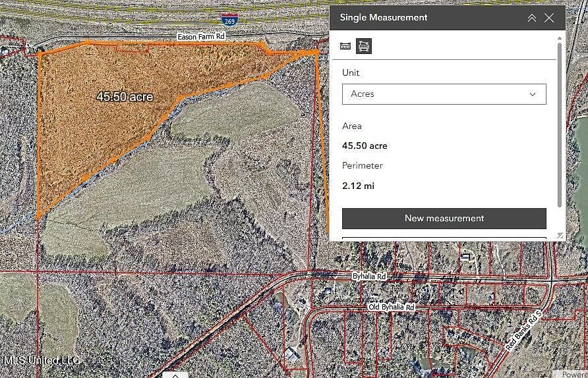Click the Eason Farm Rd map label
Screen dimensions: 588x378
(x=201, y=37)
